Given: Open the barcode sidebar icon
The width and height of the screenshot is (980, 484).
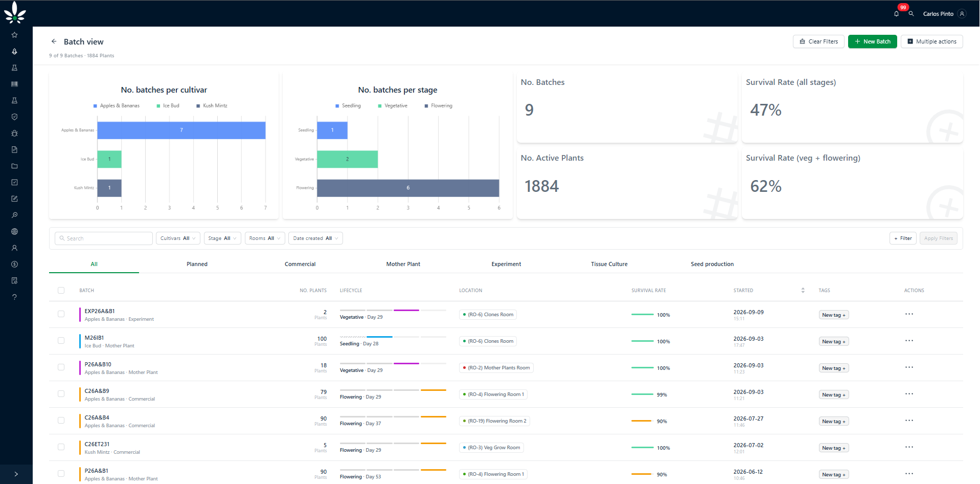Looking at the screenshot, I should [x=14, y=84].
